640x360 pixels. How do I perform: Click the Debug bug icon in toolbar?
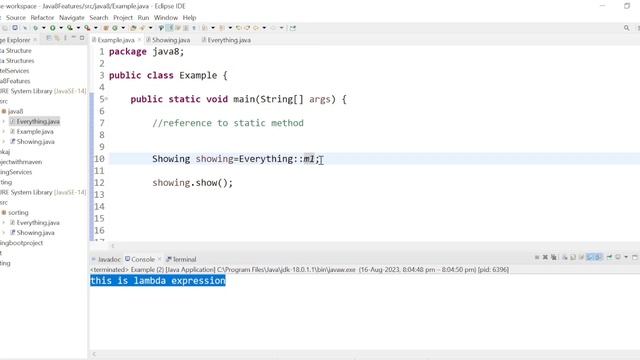36,28
